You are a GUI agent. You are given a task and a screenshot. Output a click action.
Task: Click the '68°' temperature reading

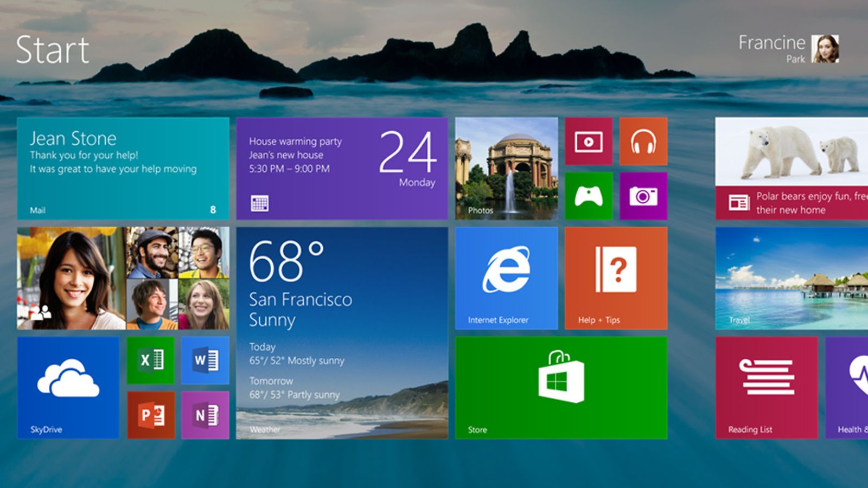pyautogui.click(x=286, y=261)
